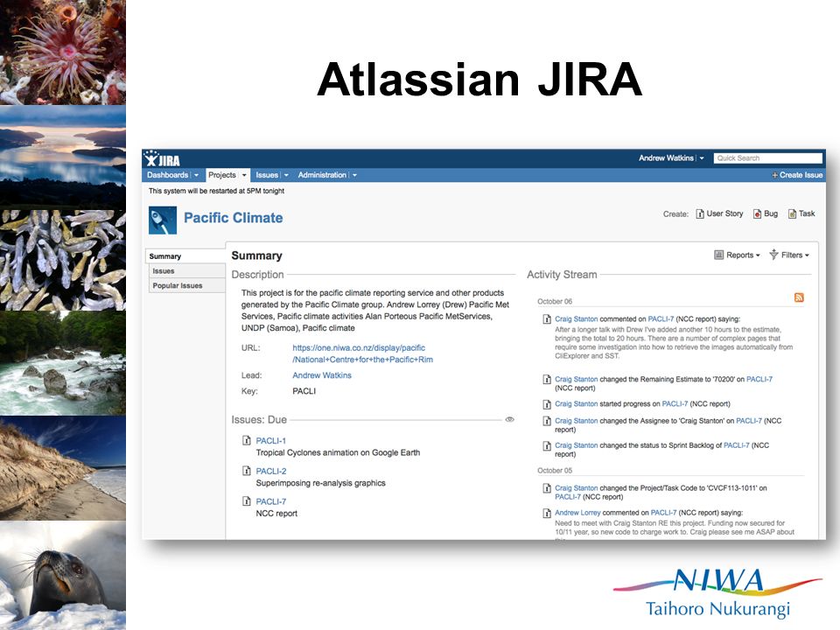The height and width of the screenshot is (630, 840).
Task: Open the Administration dropdown arrow
Action: [354, 175]
